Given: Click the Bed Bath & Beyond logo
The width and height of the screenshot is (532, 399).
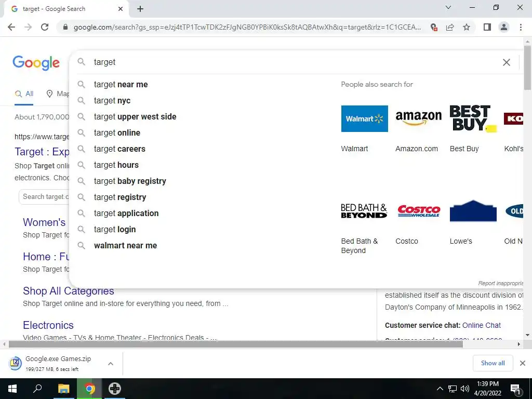Looking at the screenshot, I should tap(364, 211).
